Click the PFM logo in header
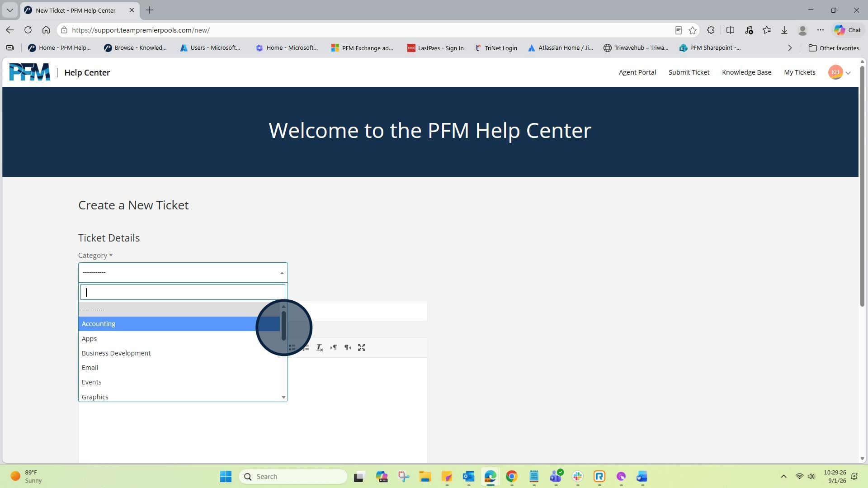Image resolution: width=868 pixels, height=488 pixels. click(29, 72)
